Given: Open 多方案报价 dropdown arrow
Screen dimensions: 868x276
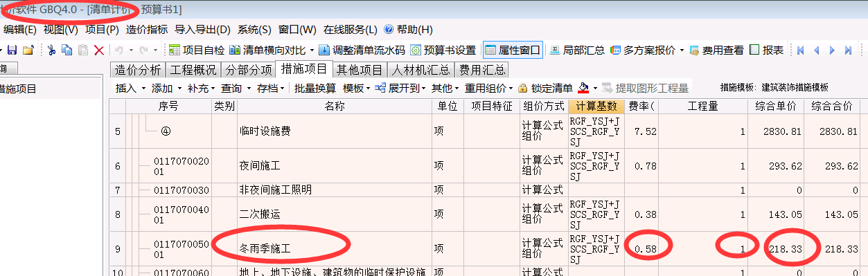Looking at the screenshot, I should click(x=681, y=50).
